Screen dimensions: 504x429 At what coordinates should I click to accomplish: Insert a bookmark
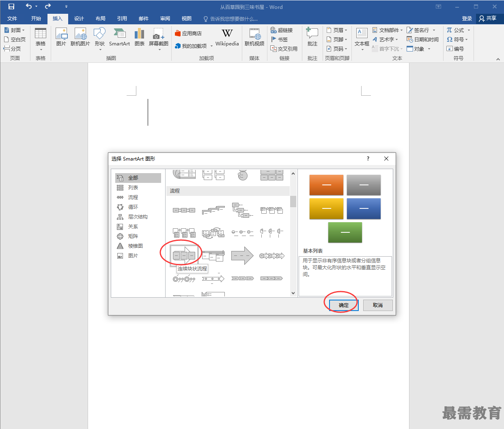(x=279, y=39)
